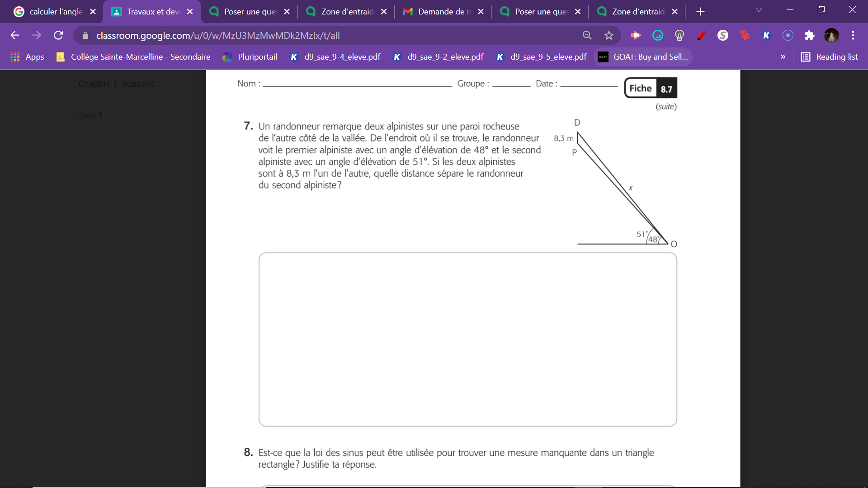Screen dimensions: 868x488
Task: Open the Skype extension
Action: [723, 35]
